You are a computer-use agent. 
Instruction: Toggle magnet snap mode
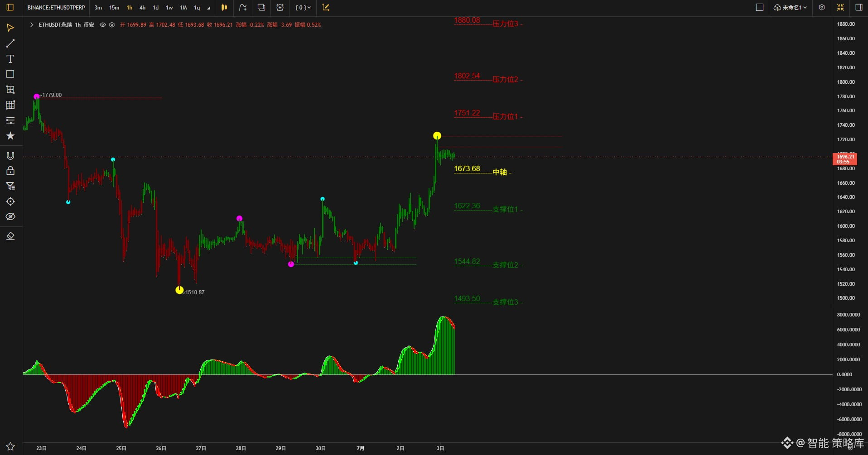[x=10, y=156]
